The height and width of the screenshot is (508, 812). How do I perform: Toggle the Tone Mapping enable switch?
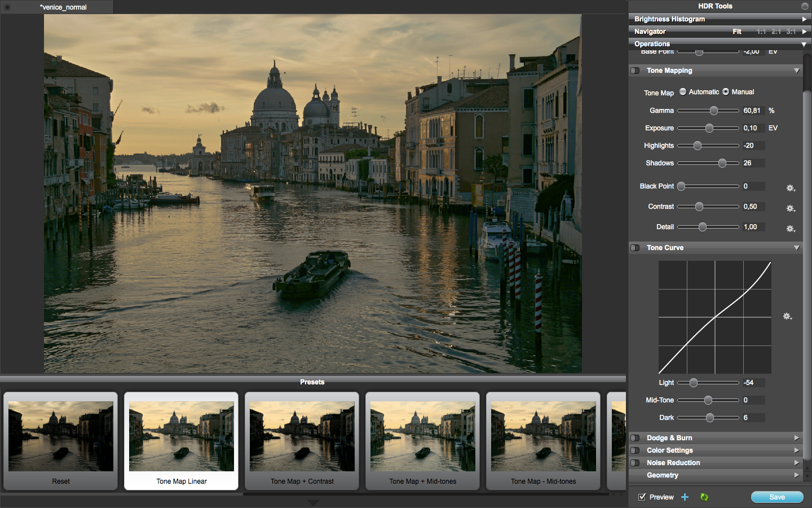click(635, 71)
